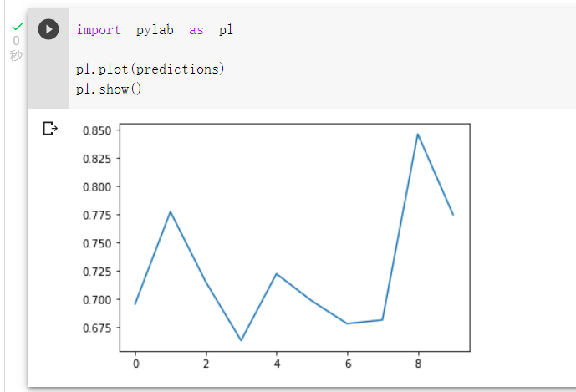Click the peak of the line at x=8
Image resolution: width=576 pixels, height=392 pixels.
418,134
